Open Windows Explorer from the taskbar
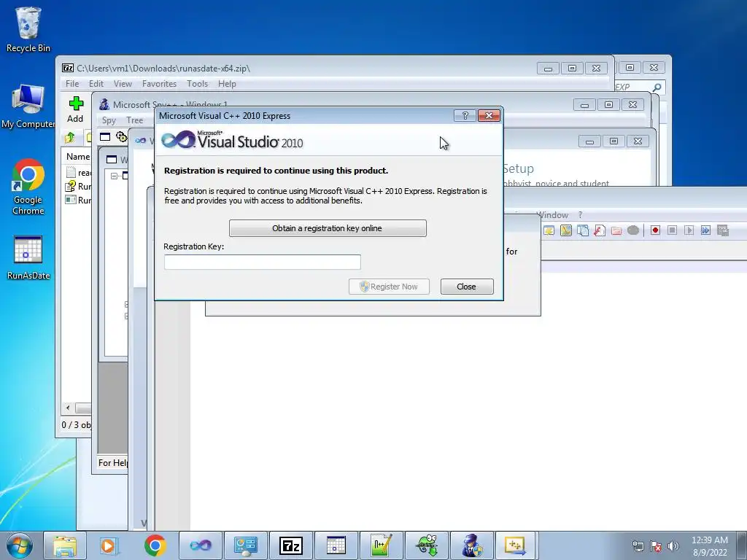The height and width of the screenshot is (560, 747). pos(65,545)
